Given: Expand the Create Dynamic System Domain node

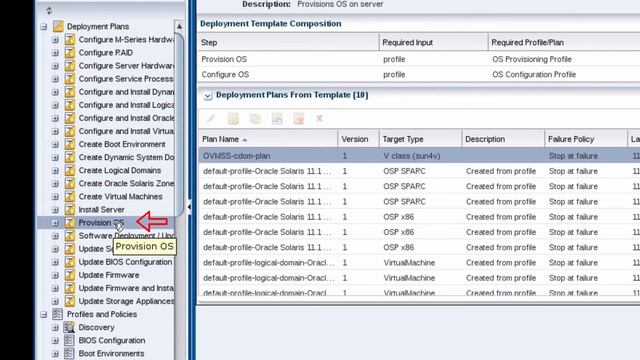Looking at the screenshot, I should 55,158.
